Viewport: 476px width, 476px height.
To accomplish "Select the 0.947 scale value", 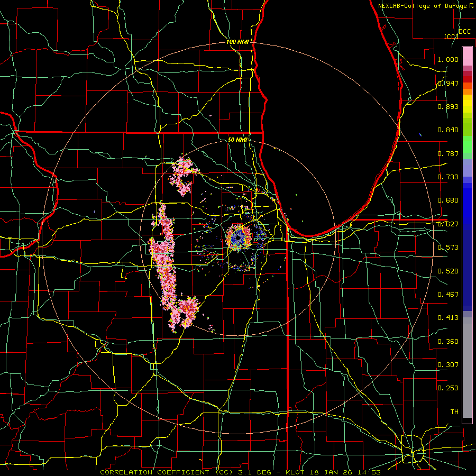I will (448, 83).
